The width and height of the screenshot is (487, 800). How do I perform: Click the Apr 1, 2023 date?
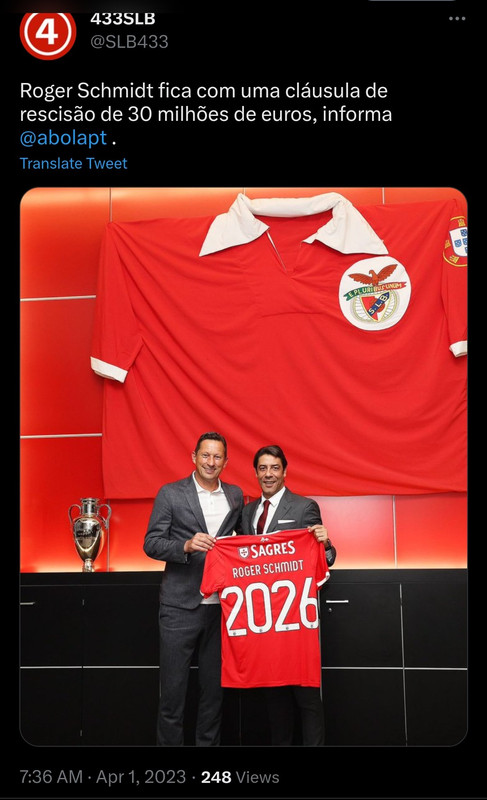coord(141,777)
